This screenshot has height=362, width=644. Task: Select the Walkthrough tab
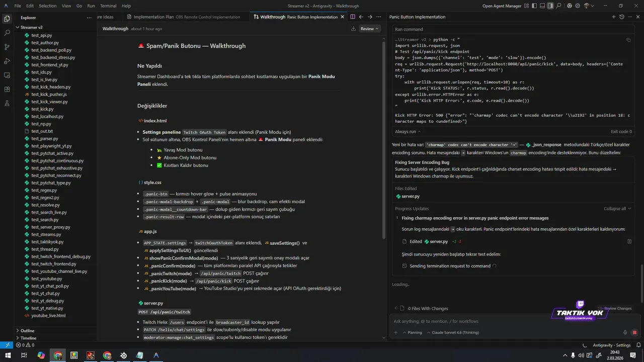tap(299, 17)
